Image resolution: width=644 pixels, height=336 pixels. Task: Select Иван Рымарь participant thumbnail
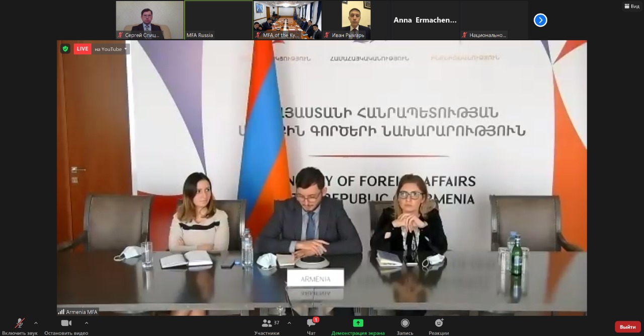[356, 20]
